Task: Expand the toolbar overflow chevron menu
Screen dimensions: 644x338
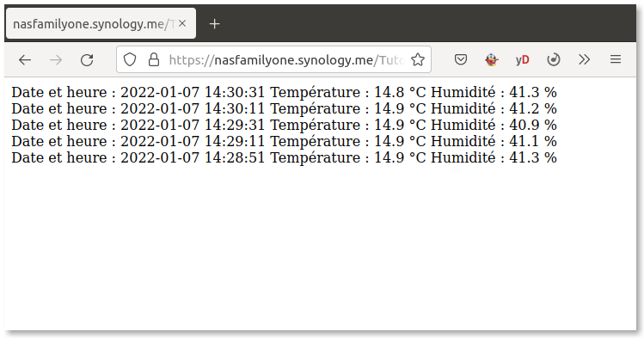Action: pyautogui.click(x=584, y=59)
